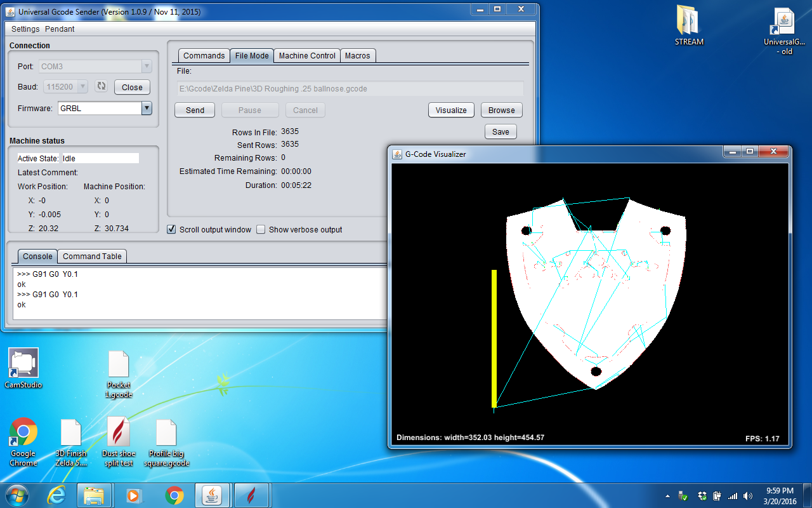Open the Settings menu
This screenshot has width=812, height=508.
pyautogui.click(x=25, y=29)
